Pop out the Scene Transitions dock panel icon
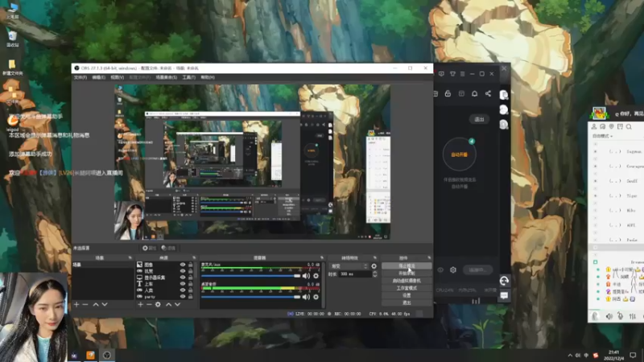644x362 pixels. (374, 257)
